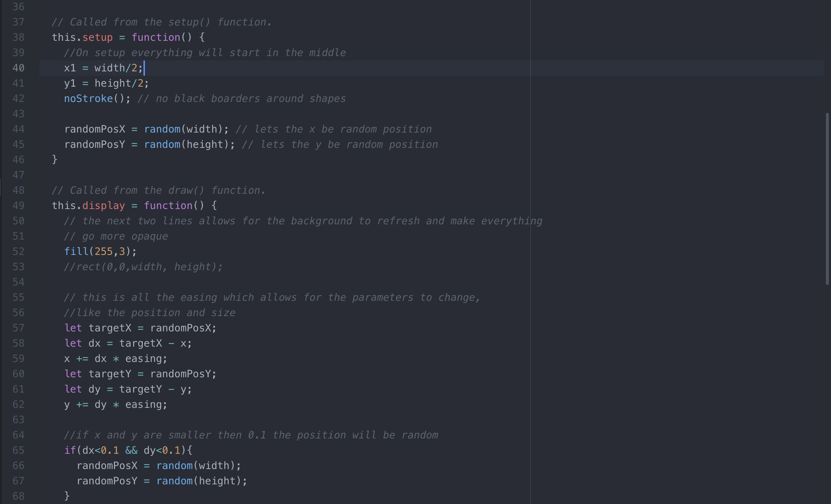Image resolution: width=831 pixels, height=504 pixels.
Task: Click the y1 = height/2 statement
Action: (x=106, y=83)
